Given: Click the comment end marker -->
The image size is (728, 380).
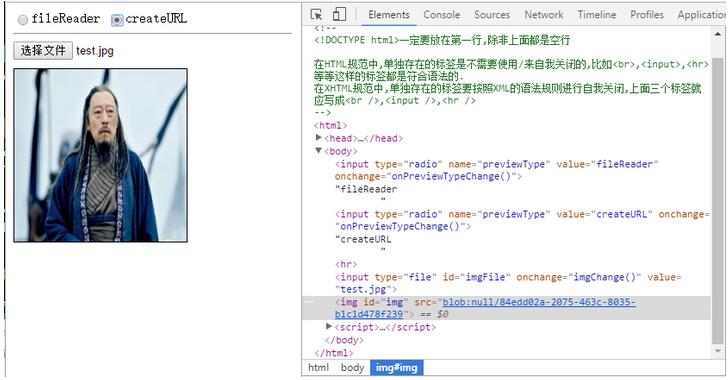Looking at the screenshot, I should [323, 113].
